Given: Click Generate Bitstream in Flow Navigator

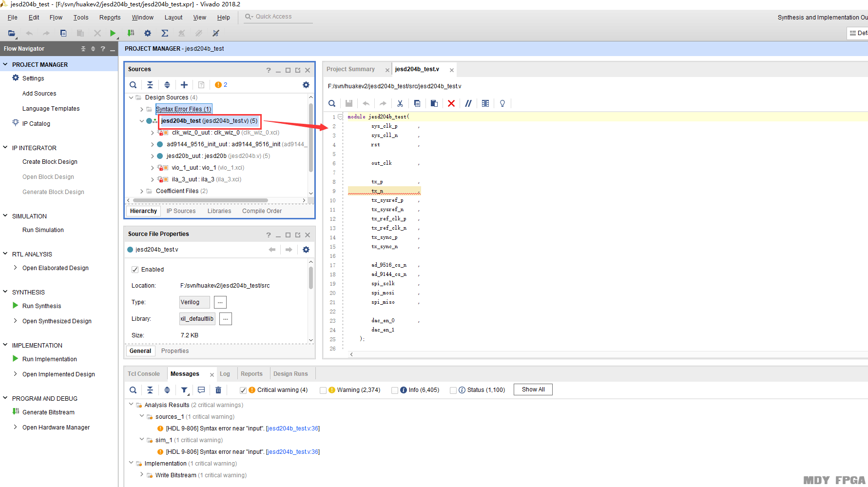Looking at the screenshot, I should 48,412.
